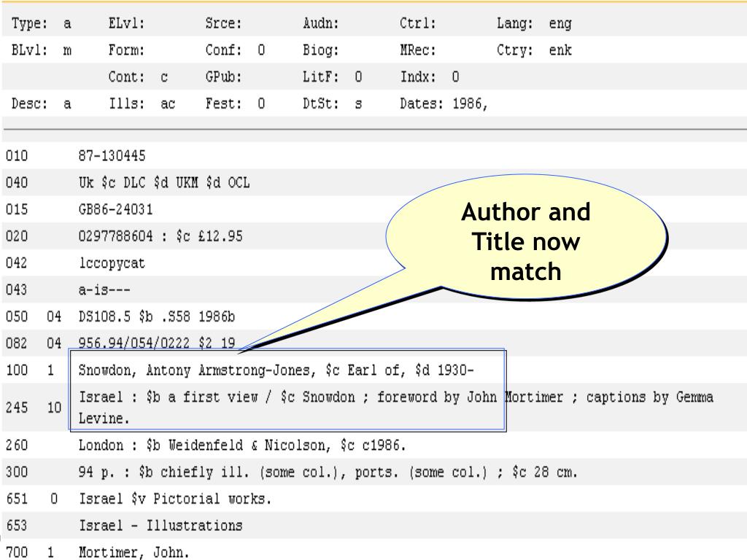747x560 pixels.
Task: Click the Ctry field value enk
Action: pyautogui.click(x=560, y=50)
